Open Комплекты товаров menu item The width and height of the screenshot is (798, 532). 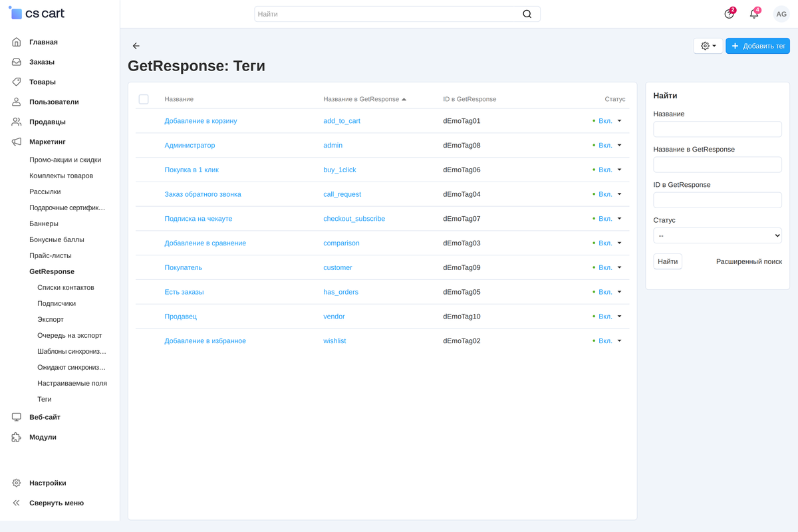61,176
